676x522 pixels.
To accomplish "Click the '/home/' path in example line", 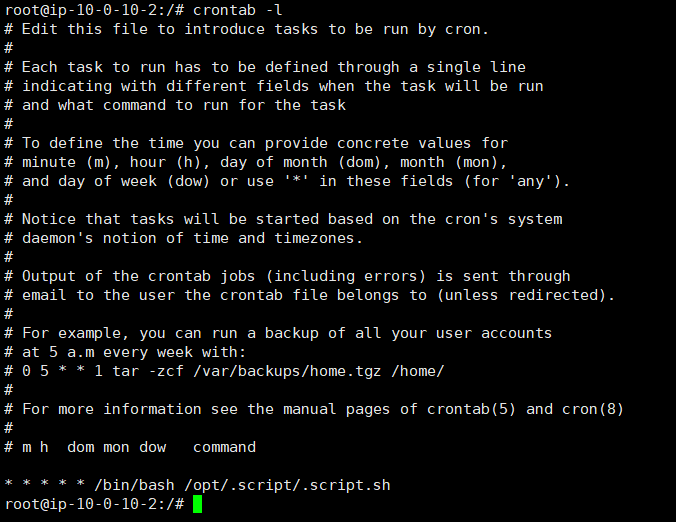I will click(417, 371).
